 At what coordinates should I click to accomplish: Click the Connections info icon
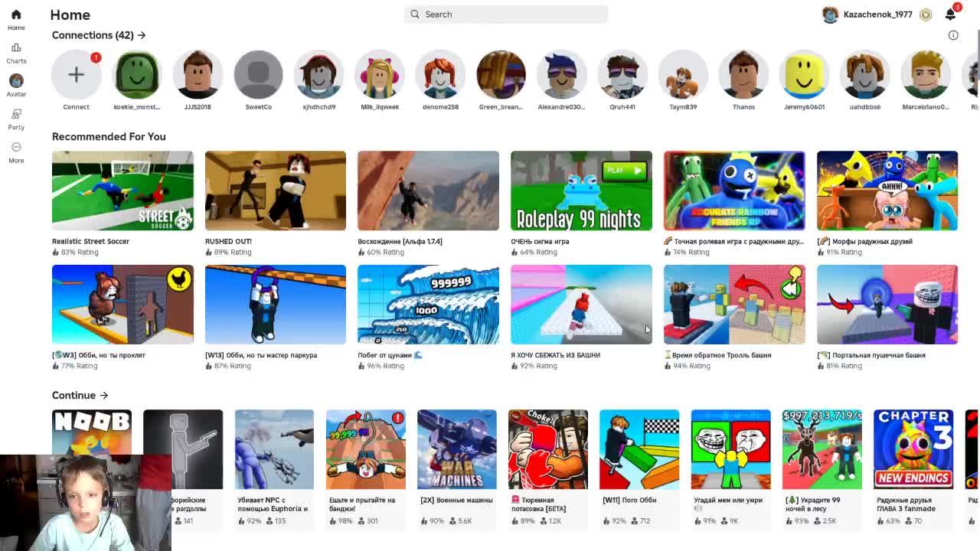click(x=953, y=35)
